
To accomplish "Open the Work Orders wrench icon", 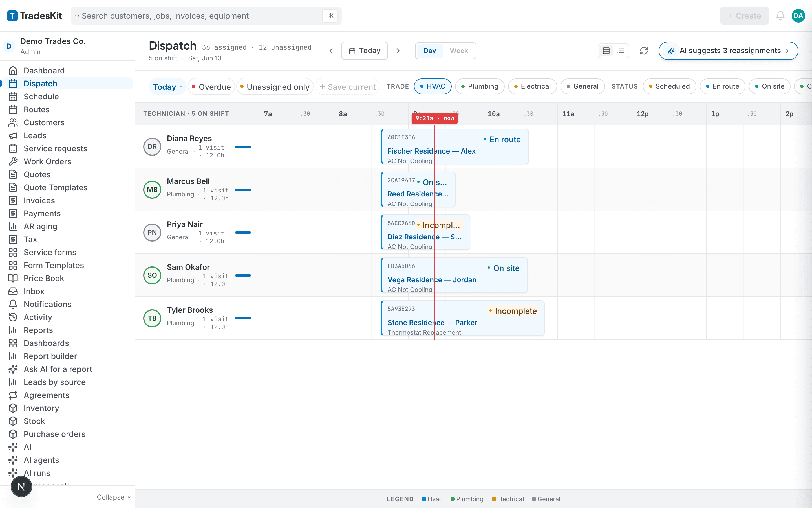I will pos(13,162).
